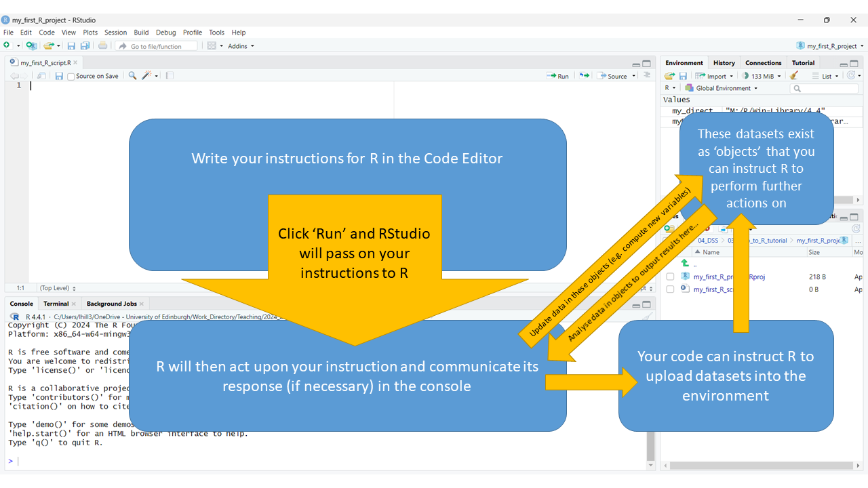Click the Files pane horizontal scrollbar
This screenshot has width=868, height=488.
tap(760, 466)
